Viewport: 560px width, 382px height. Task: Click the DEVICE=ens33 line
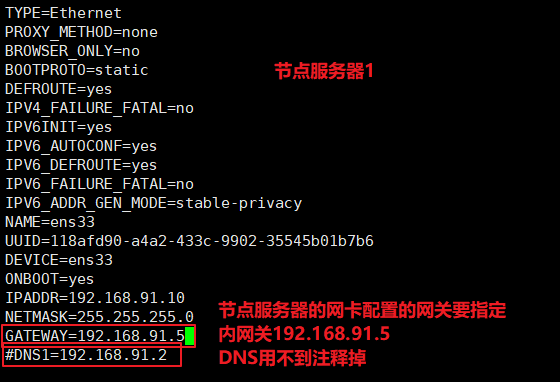pos(59,260)
